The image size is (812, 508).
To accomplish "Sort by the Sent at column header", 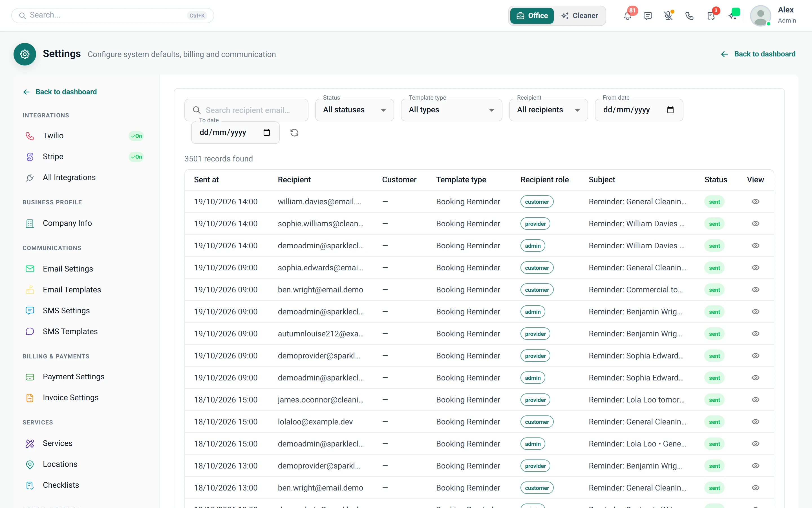I will coord(206,180).
